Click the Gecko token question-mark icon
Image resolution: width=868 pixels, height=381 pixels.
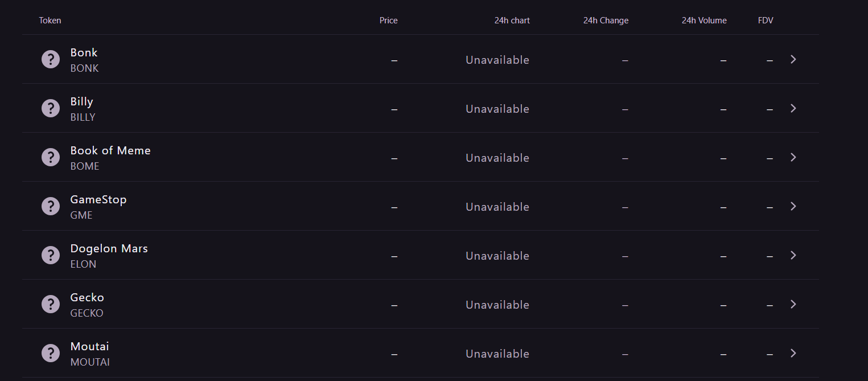click(x=51, y=304)
